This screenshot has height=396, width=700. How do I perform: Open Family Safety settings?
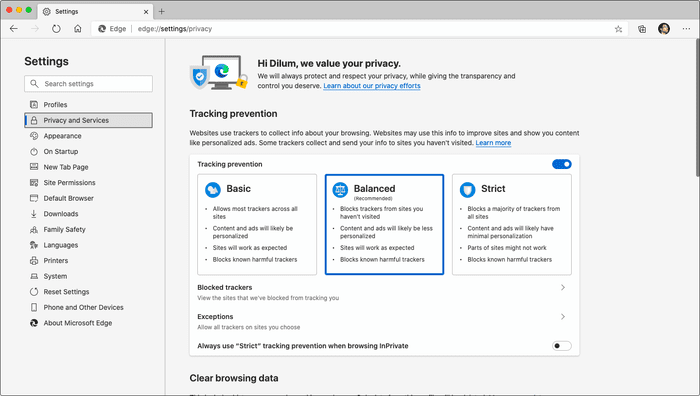[88, 229]
